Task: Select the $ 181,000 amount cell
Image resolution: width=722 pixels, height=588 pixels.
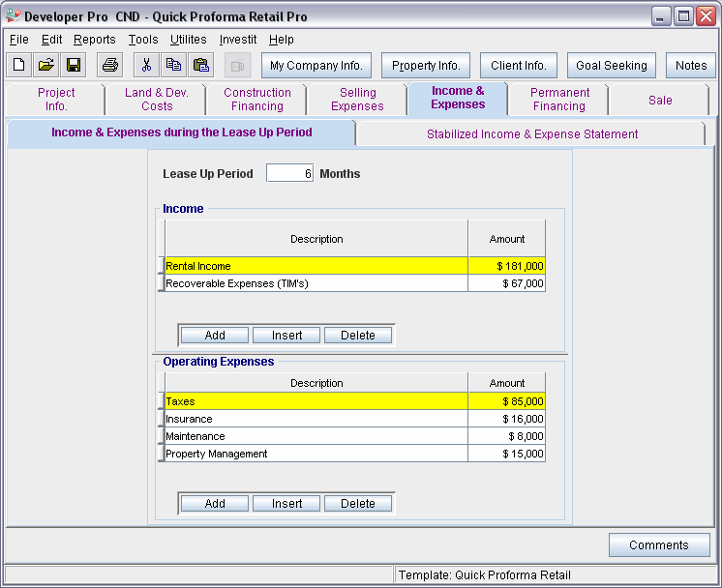Action: tap(507, 266)
